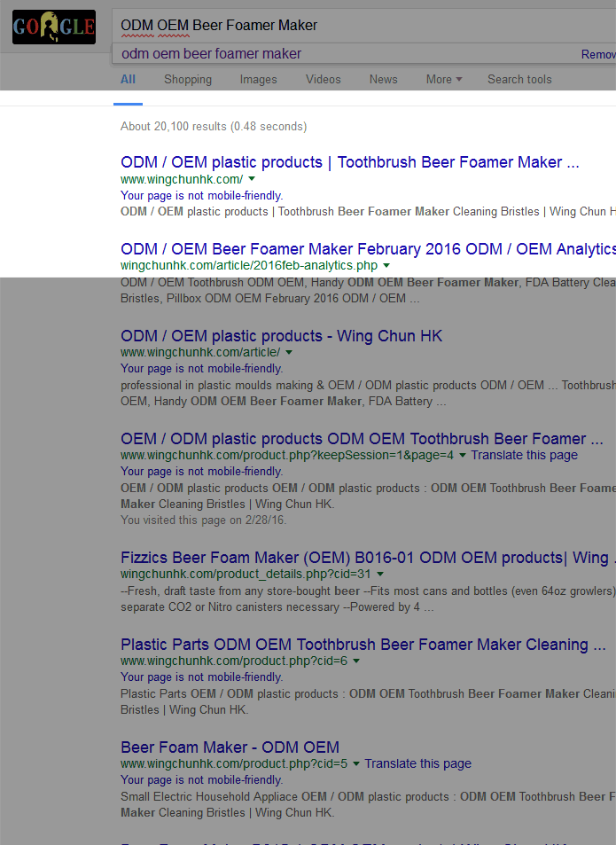Click Translate this page for cid=5 result
Screen dimensions: 616x845
point(417,763)
